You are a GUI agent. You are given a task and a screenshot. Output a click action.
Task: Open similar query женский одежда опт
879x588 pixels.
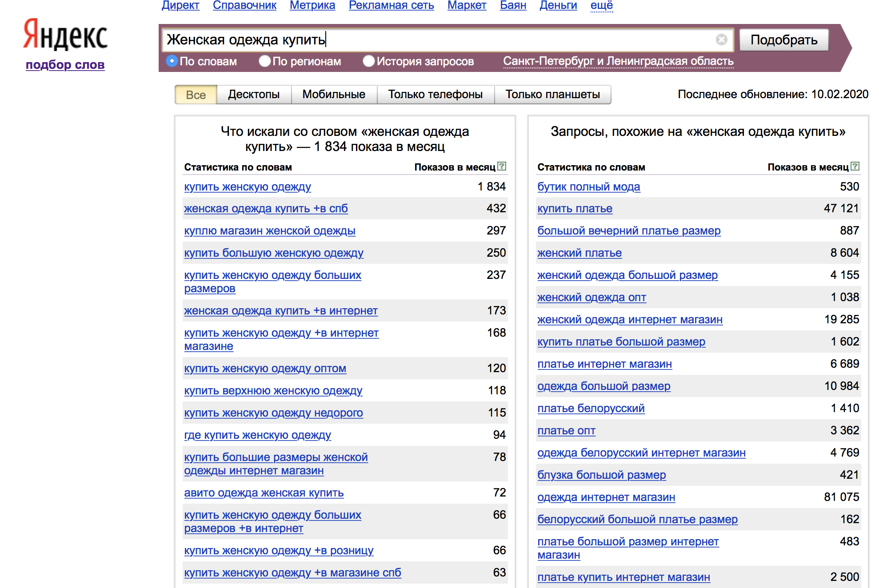(592, 298)
